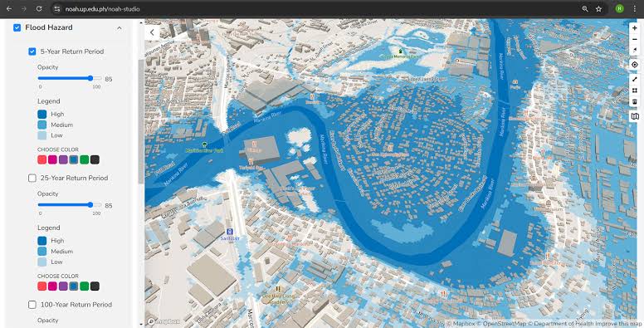Uncheck 5-Year Return Period
Image resolution: width=644 pixels, height=328 pixels.
pos(32,51)
